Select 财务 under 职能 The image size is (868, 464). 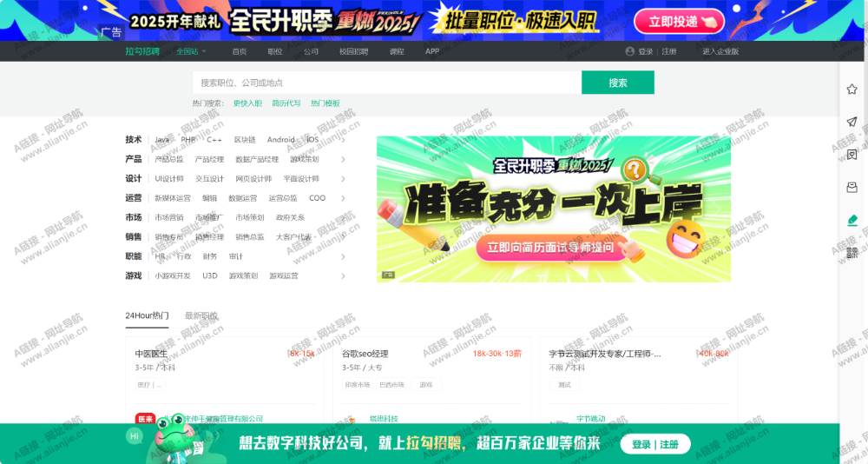(x=210, y=256)
